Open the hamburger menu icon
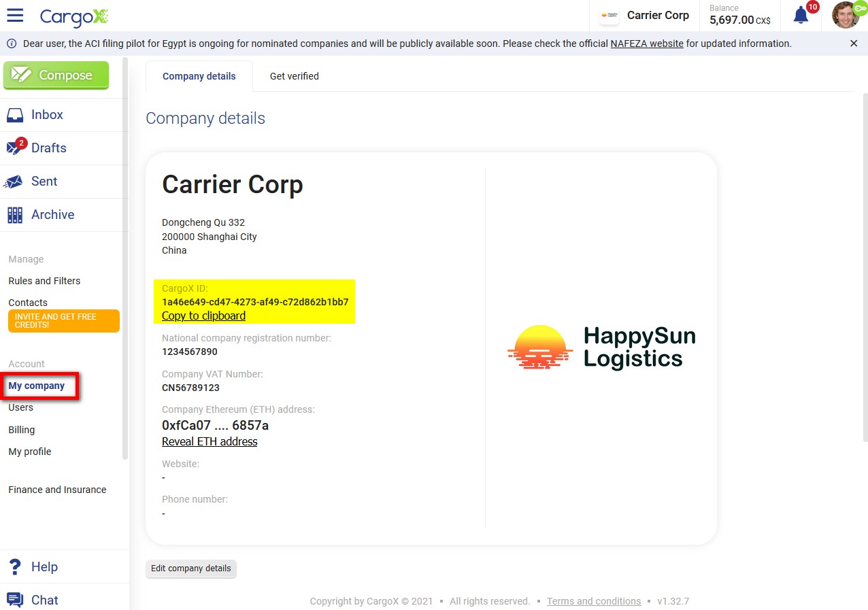 [x=15, y=15]
